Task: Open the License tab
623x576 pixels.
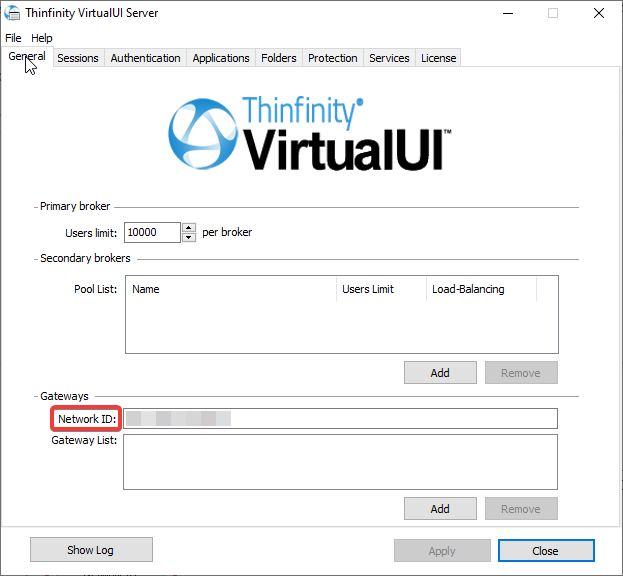Action: coord(438,58)
